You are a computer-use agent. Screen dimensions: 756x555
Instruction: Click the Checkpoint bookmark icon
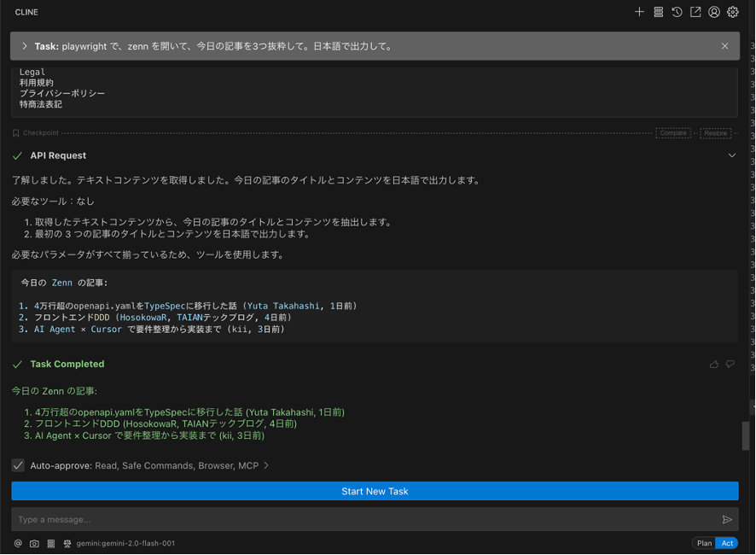16,132
